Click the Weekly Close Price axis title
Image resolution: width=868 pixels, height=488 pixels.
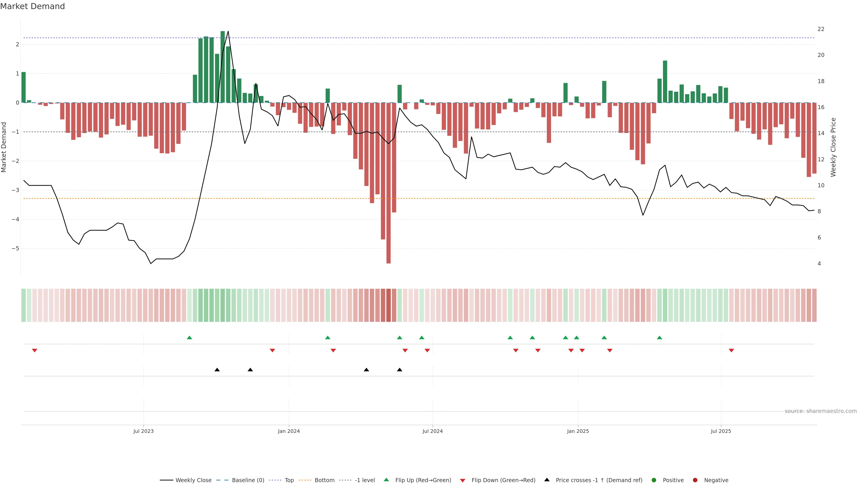click(833, 147)
